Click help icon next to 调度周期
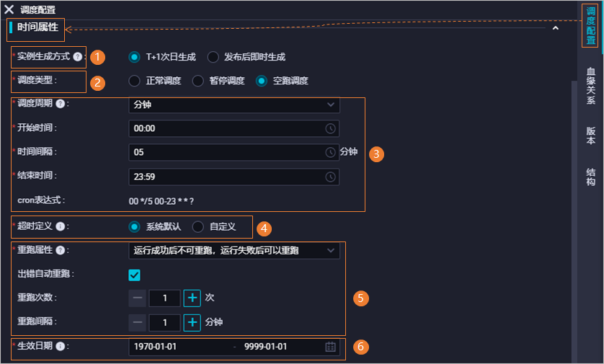This screenshot has width=604, height=364. click(60, 104)
